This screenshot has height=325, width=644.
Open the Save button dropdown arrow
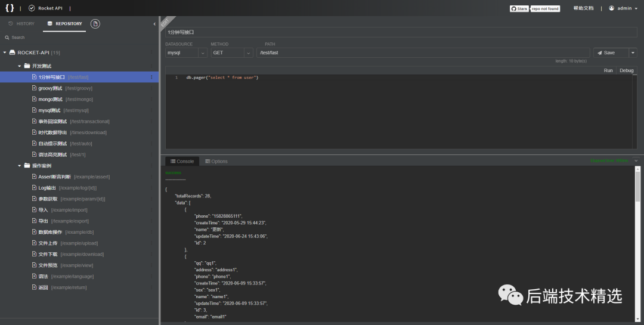pyautogui.click(x=633, y=52)
